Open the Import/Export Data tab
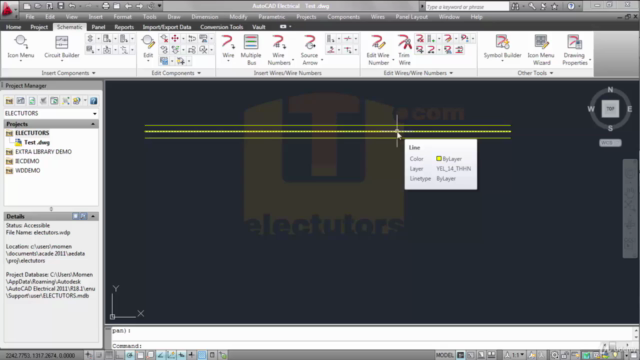The width and height of the screenshot is (640, 360). click(x=167, y=27)
